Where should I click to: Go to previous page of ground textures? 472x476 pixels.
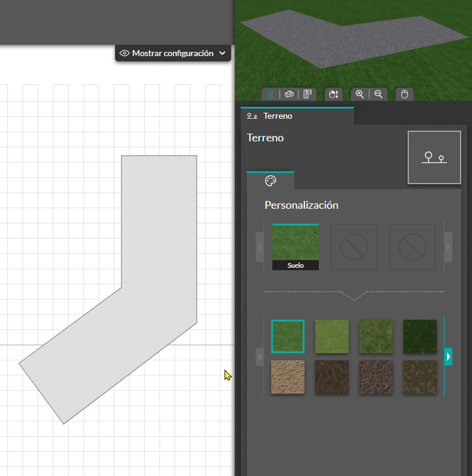pos(260,357)
